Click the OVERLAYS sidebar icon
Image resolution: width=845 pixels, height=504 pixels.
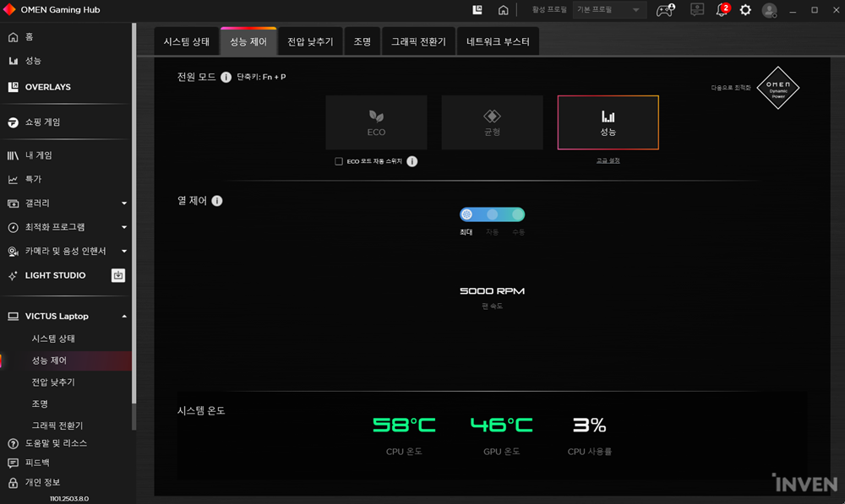point(13,87)
